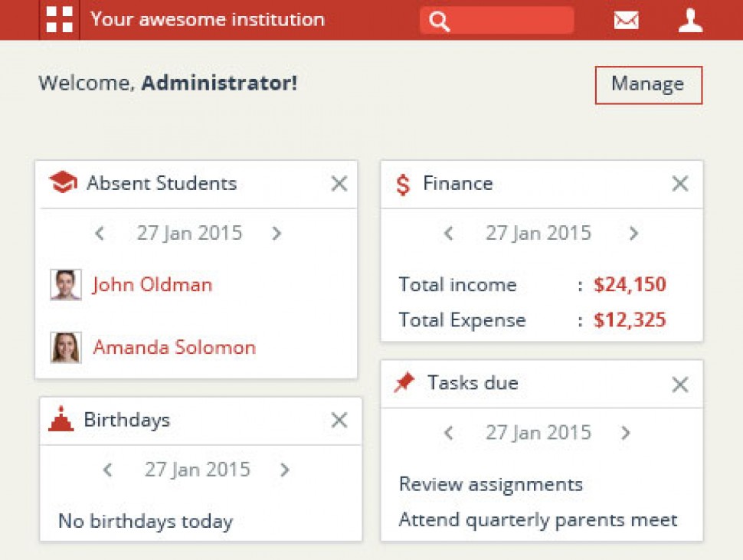Close the Finance widget

tap(680, 183)
